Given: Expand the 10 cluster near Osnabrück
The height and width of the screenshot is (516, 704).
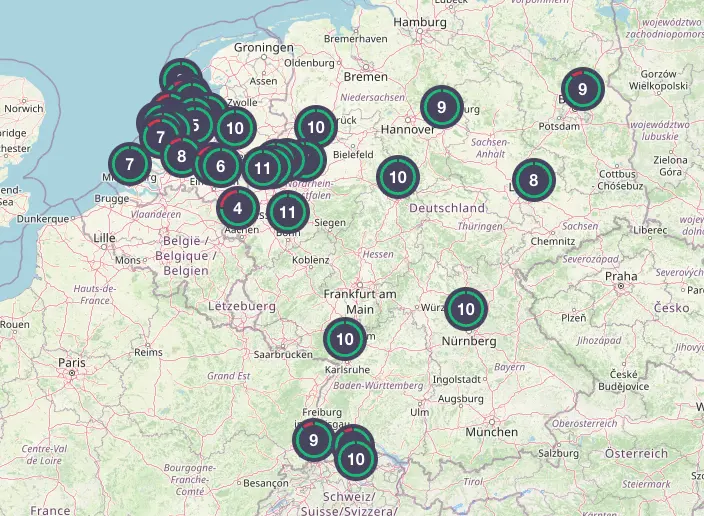Looking at the screenshot, I should coord(316,127).
